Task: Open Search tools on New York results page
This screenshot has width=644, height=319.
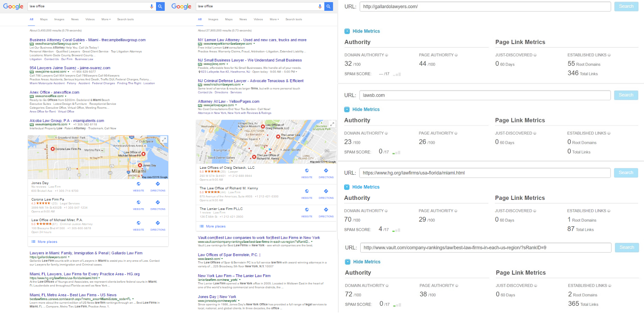Action: (294, 19)
